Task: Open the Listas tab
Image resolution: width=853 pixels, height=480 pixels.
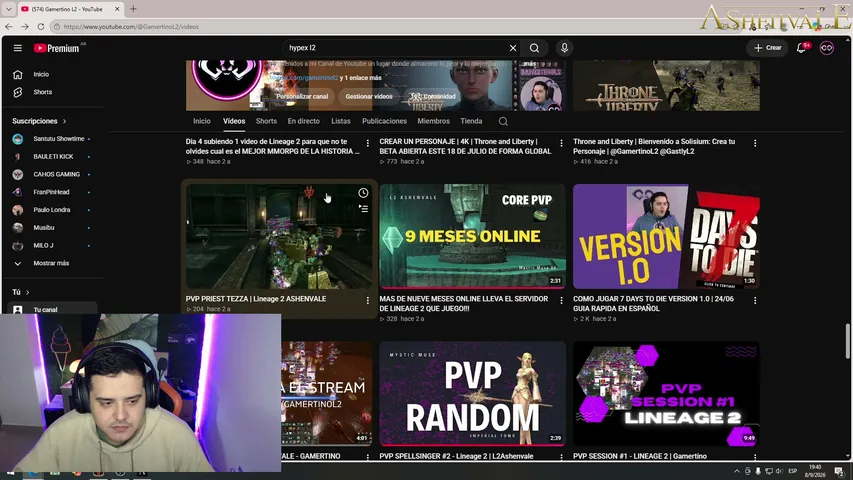Action: (341, 121)
